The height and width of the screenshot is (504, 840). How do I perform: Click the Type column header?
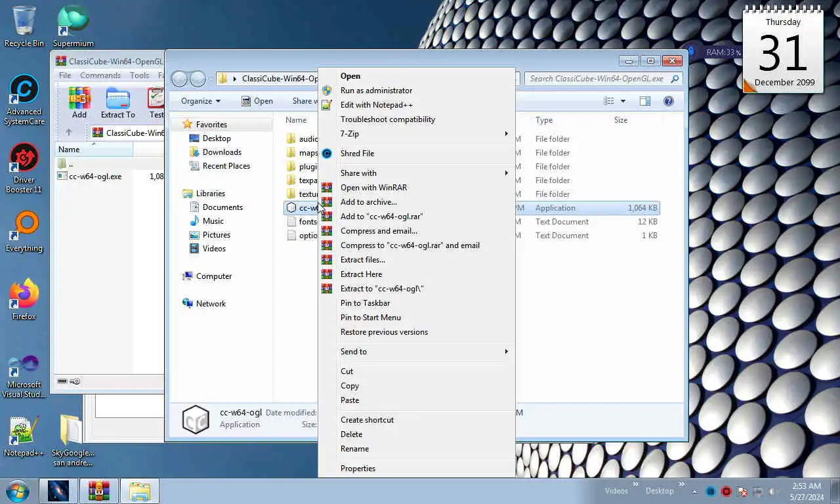pyautogui.click(x=544, y=120)
